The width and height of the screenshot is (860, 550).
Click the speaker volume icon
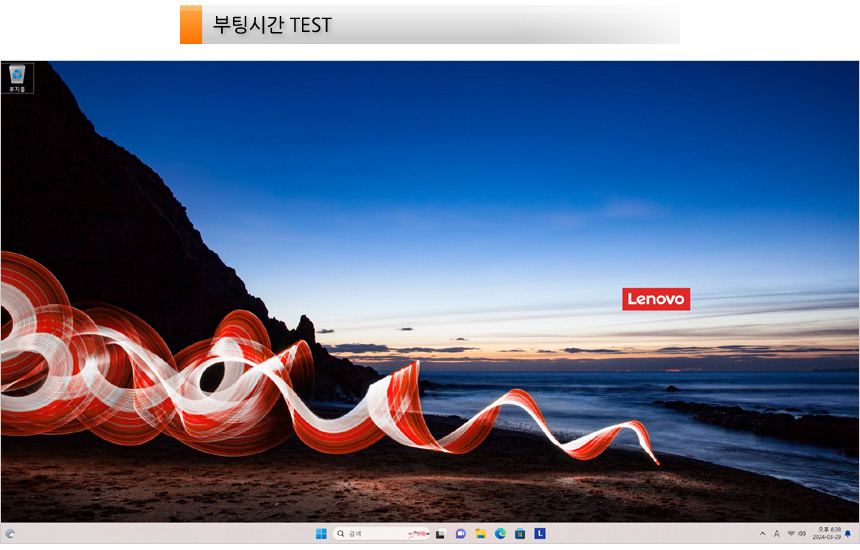coord(802,534)
